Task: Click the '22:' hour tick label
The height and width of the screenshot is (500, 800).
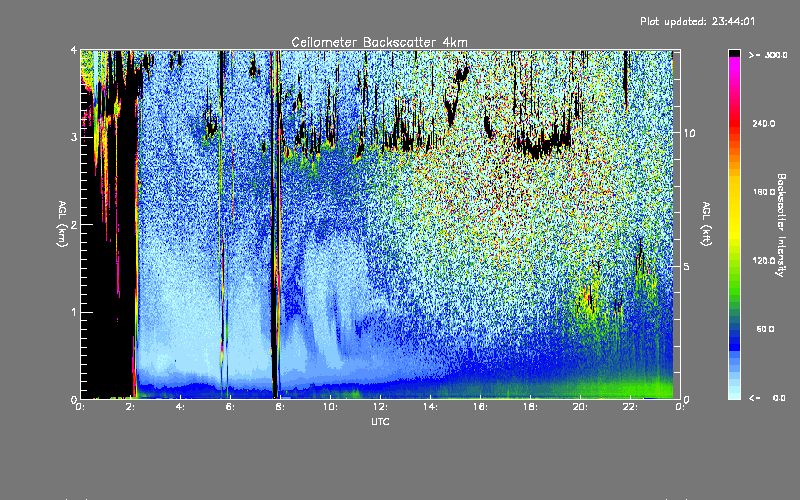Action: pos(630,407)
